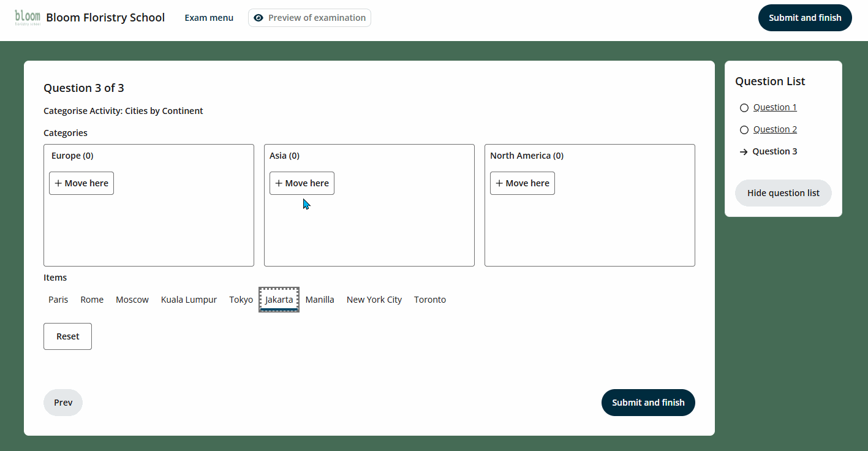Open Question 1 from the question list
Image resolution: width=868 pixels, height=451 pixels.
pos(775,107)
